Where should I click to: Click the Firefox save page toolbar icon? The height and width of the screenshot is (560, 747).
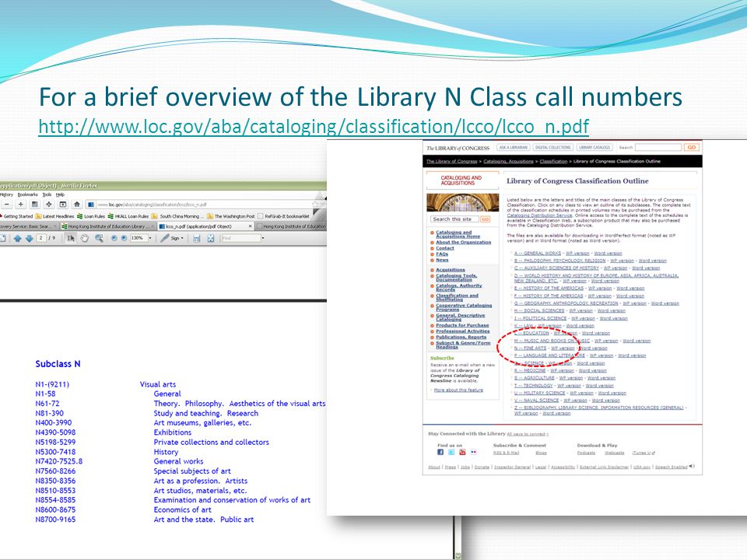[35, 205]
